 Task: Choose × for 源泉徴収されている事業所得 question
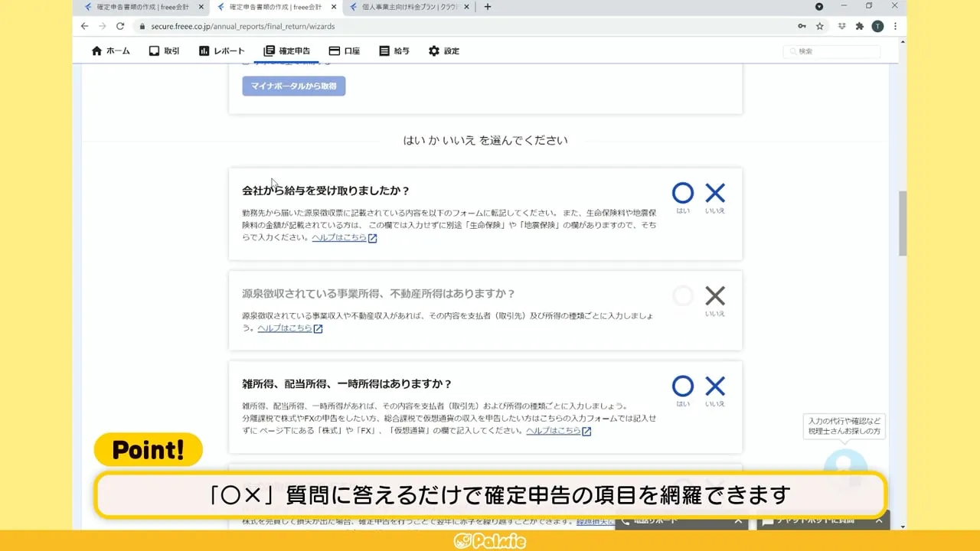tap(714, 296)
